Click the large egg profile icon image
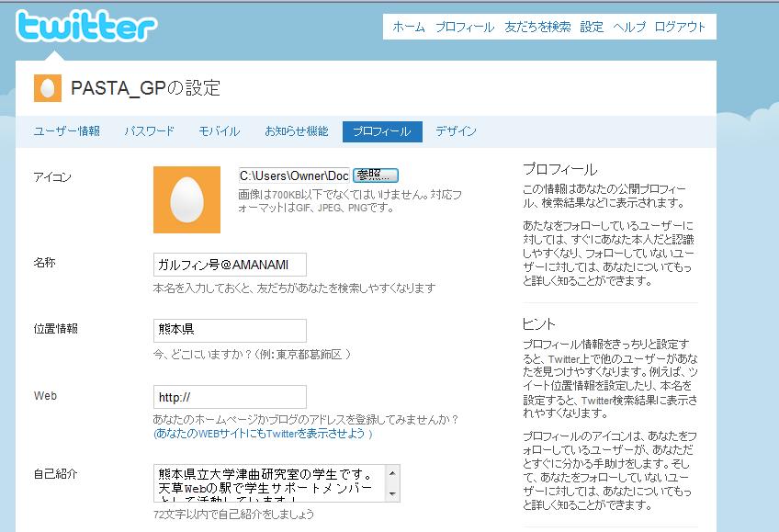The image size is (779, 532). click(x=186, y=199)
